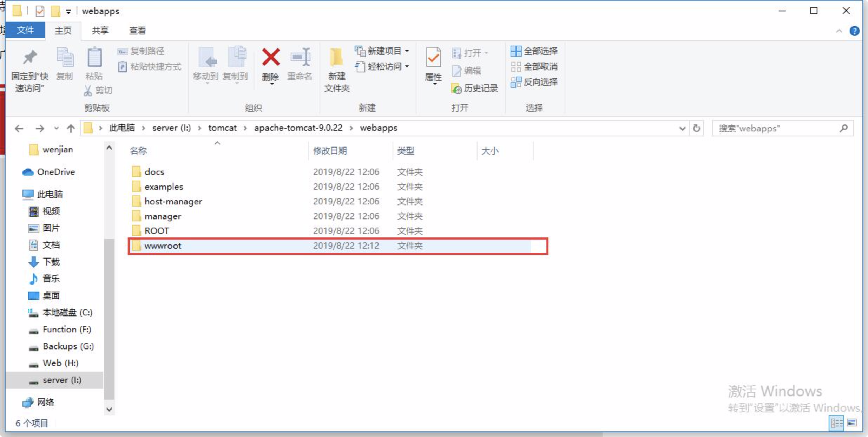This screenshot has height=437, width=868.
Task: Click Select None (全部取消)
Action: point(534,66)
